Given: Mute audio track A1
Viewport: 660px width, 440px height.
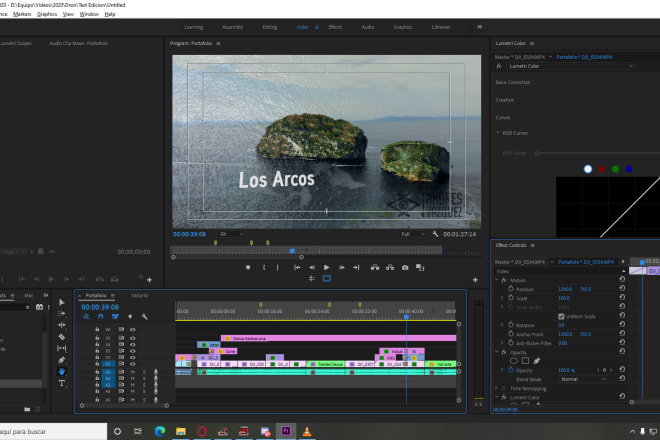Looking at the screenshot, I should click(x=133, y=372).
